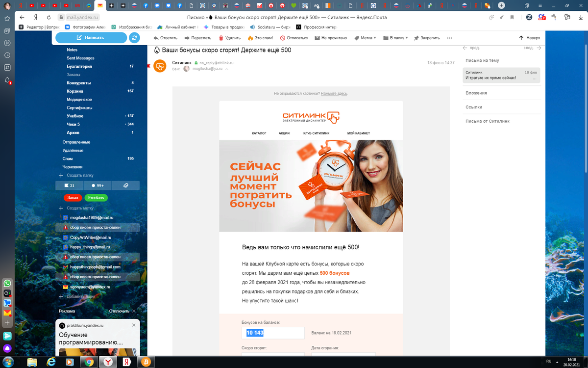Image resolution: width=588 pixels, height=368 pixels.
Task: Open mailbox sgonyaem@yandex.ru
Action: pos(90,287)
